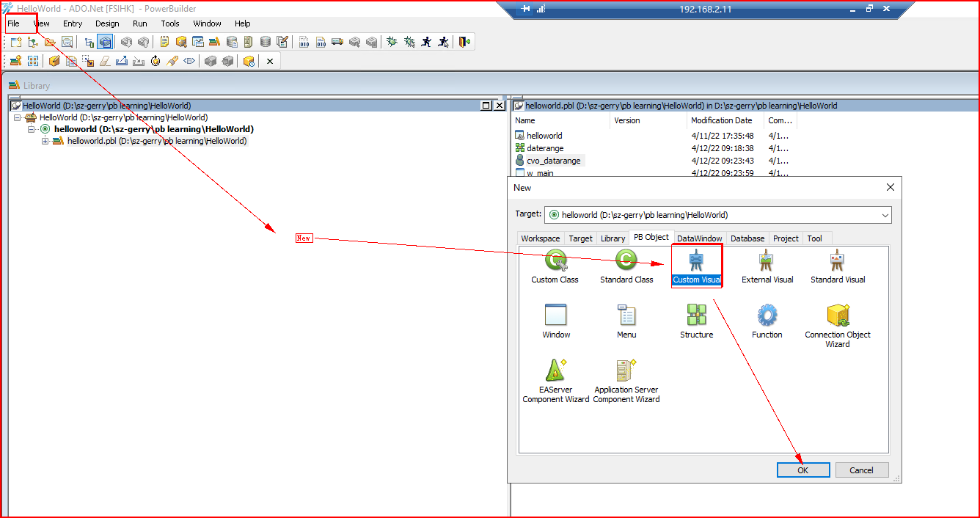Image resolution: width=980 pixels, height=518 pixels.
Task: Click the Library books toolbar icon
Action: point(215,42)
